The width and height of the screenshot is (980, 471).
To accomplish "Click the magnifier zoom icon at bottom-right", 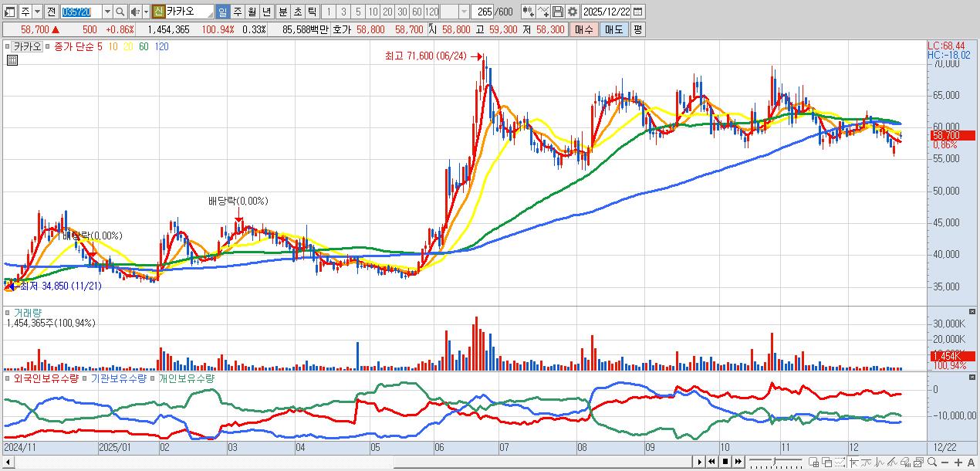I will [932, 462].
